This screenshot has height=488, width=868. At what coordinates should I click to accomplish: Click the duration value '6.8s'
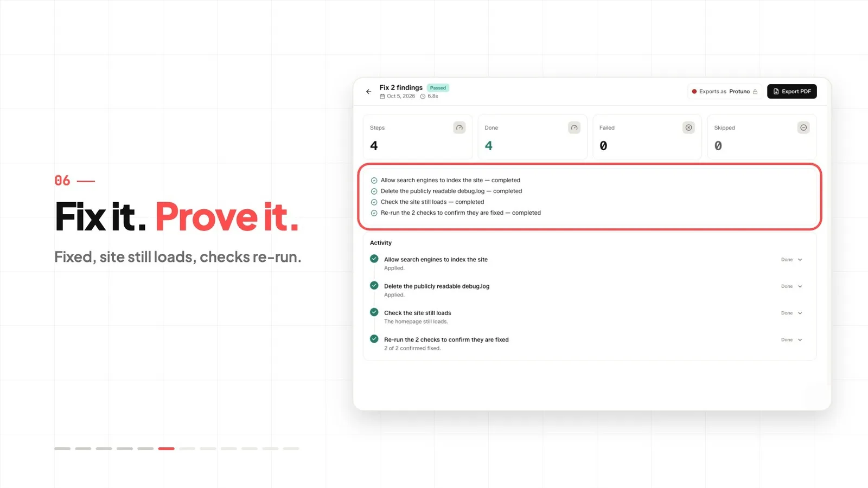pos(433,97)
